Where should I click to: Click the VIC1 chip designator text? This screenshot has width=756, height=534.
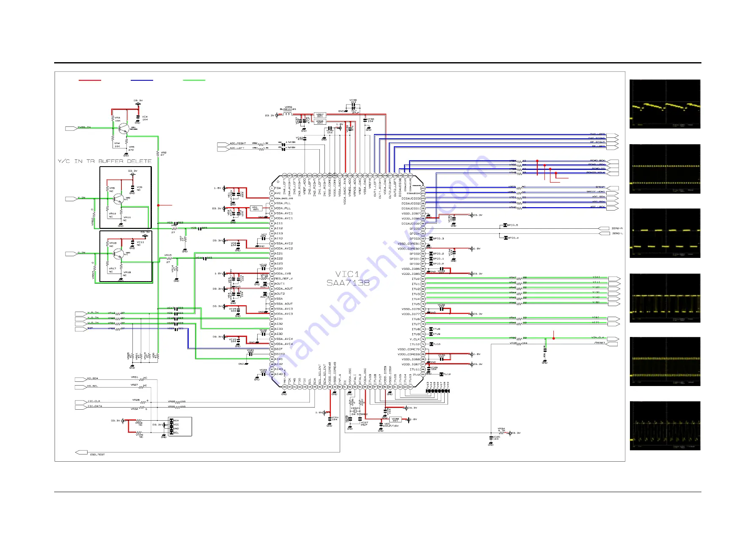(347, 274)
